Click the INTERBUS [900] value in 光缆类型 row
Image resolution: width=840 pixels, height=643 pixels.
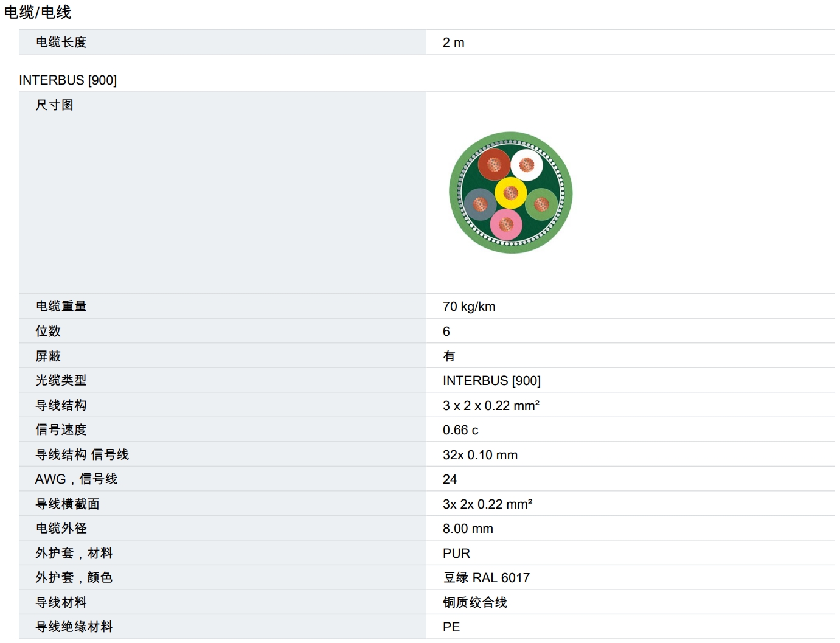pos(491,381)
